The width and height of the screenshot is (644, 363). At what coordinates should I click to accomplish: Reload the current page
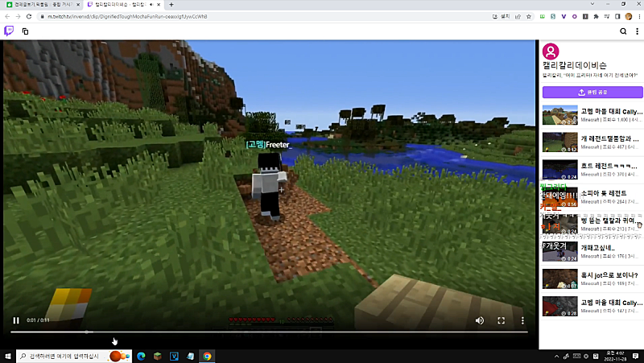pos(29,16)
